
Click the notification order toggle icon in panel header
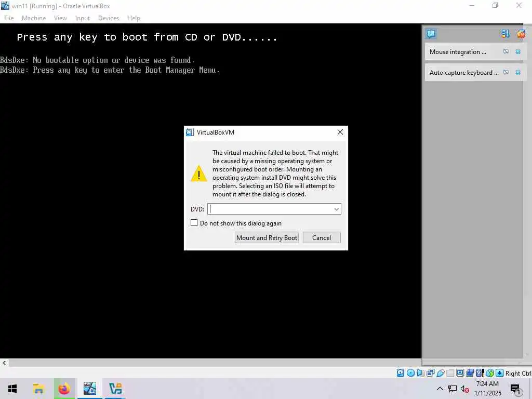[x=506, y=34]
